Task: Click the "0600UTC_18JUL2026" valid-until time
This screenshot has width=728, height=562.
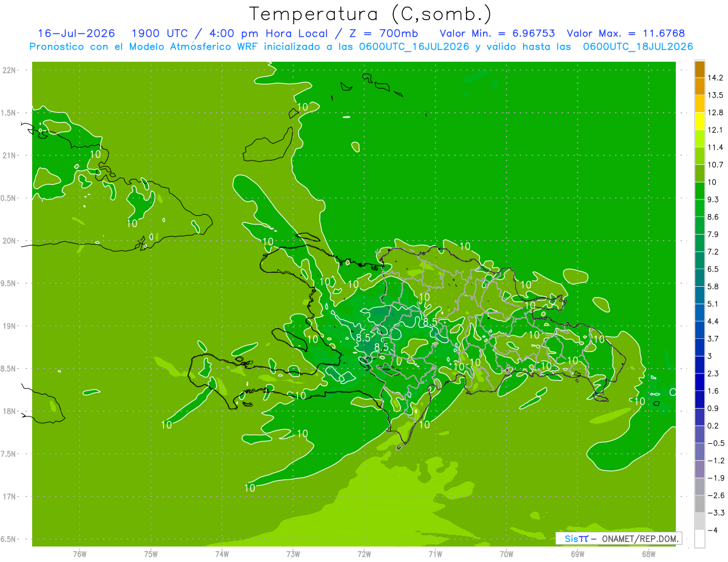Action: (x=638, y=47)
